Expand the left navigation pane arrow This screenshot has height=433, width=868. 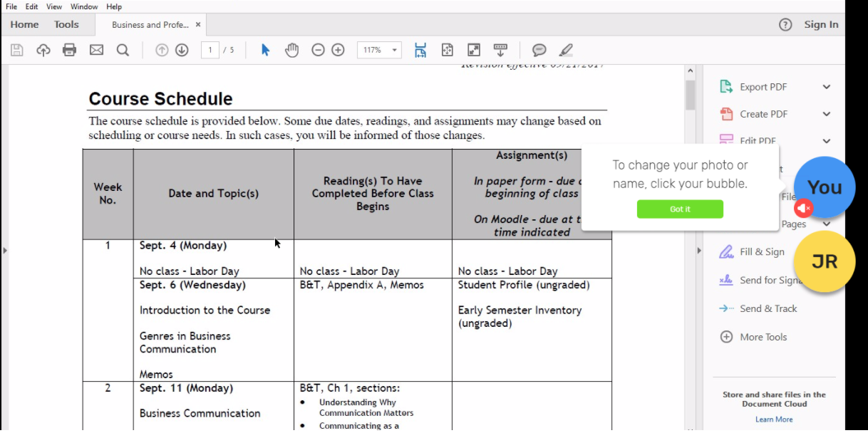4,250
